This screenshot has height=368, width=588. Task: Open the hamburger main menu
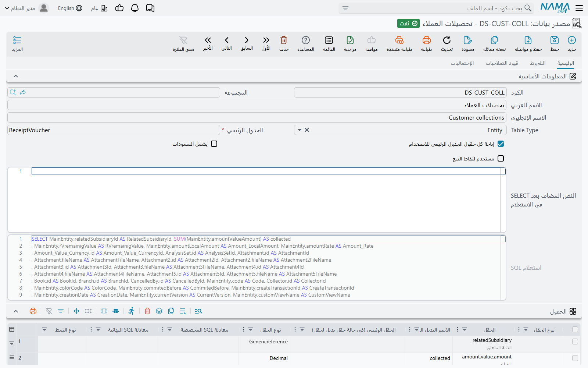(580, 8)
